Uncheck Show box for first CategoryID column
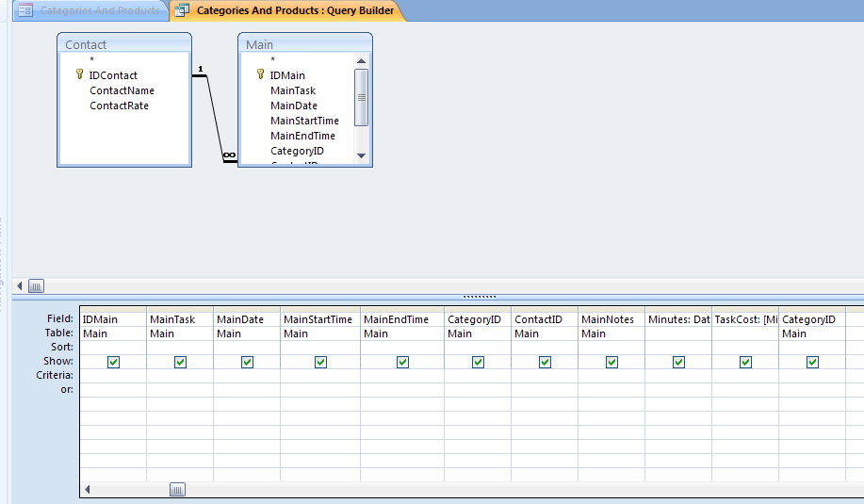The image size is (864, 504). 479,362
